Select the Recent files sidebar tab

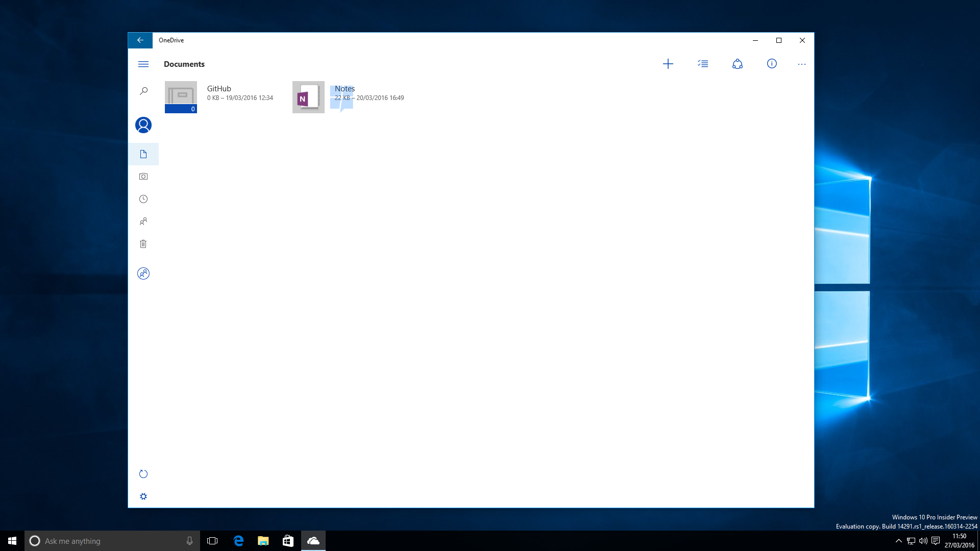(143, 198)
